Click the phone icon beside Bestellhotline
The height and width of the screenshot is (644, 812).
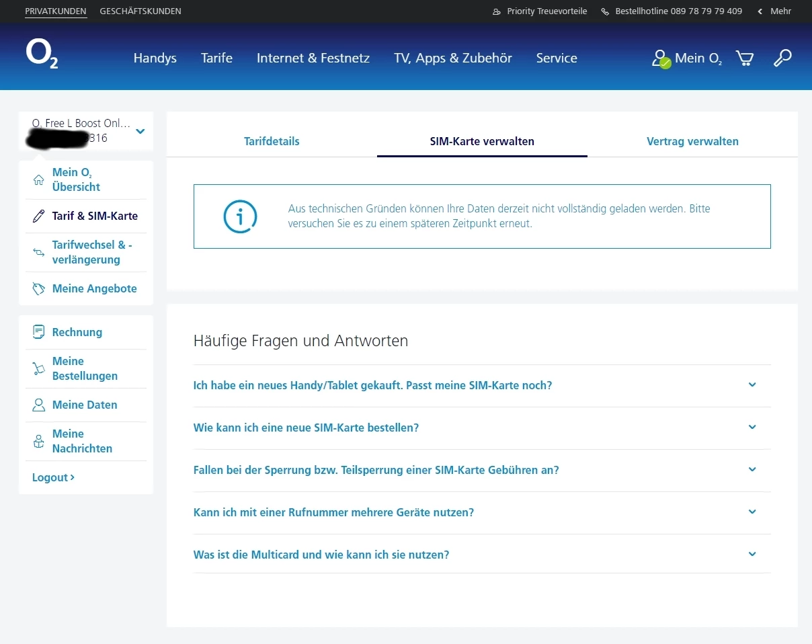[605, 11]
